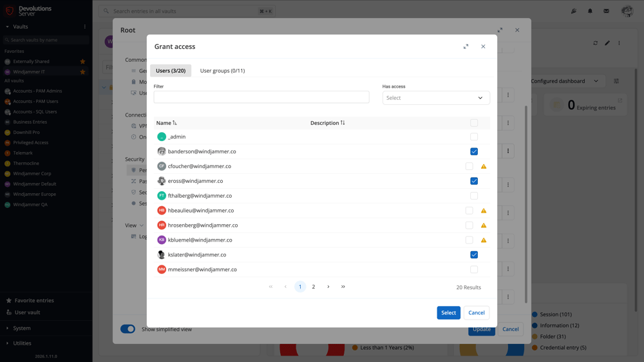Open the notifications bell icon

[x=590, y=11]
